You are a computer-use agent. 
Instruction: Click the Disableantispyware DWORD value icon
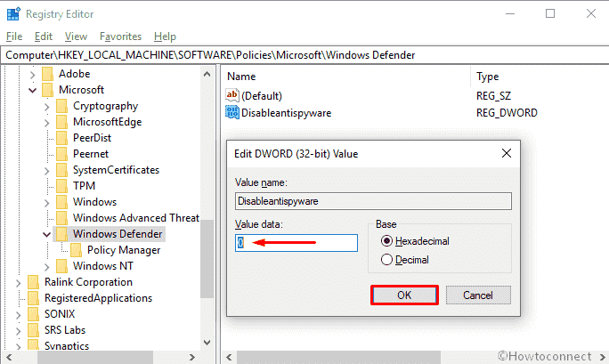232,112
